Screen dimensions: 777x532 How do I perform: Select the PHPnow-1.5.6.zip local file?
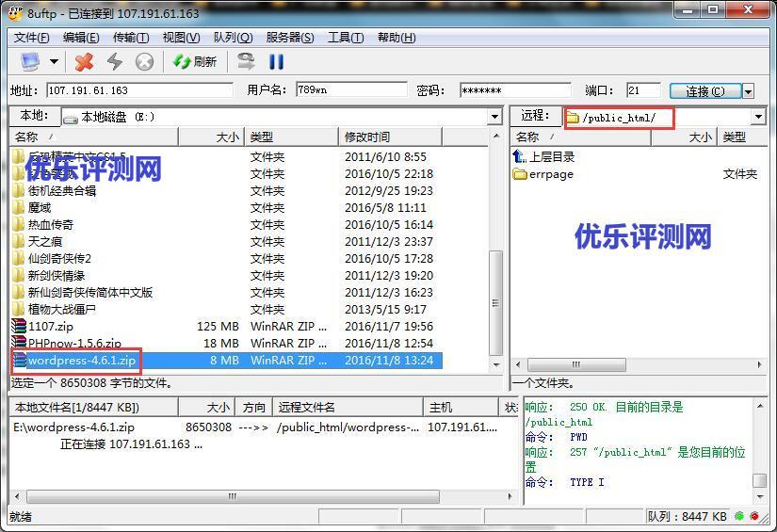74,344
